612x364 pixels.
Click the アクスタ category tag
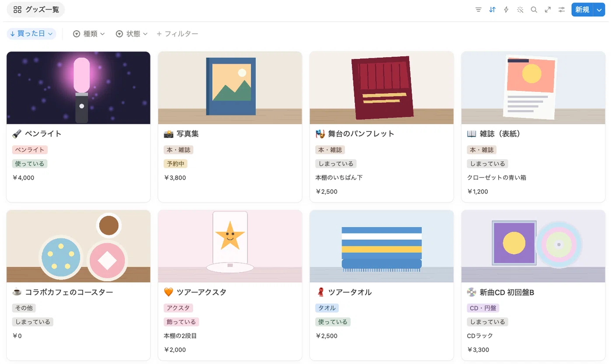(x=178, y=308)
